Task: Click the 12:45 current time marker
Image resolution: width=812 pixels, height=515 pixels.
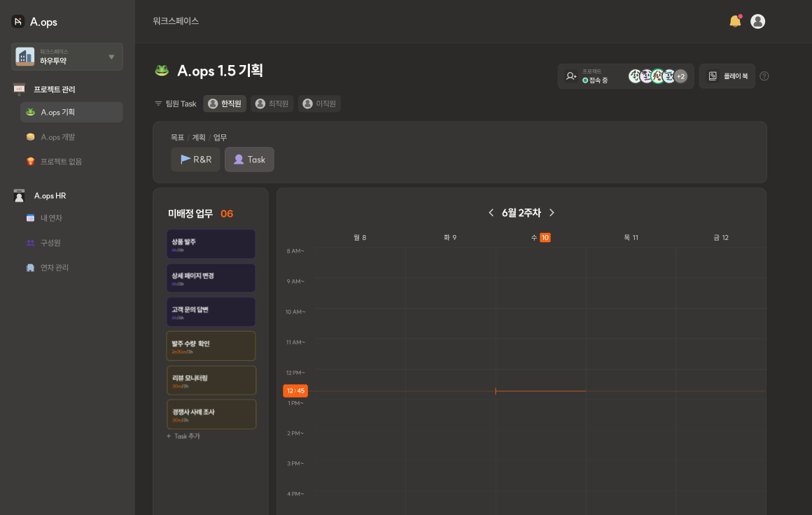Action: (x=295, y=390)
